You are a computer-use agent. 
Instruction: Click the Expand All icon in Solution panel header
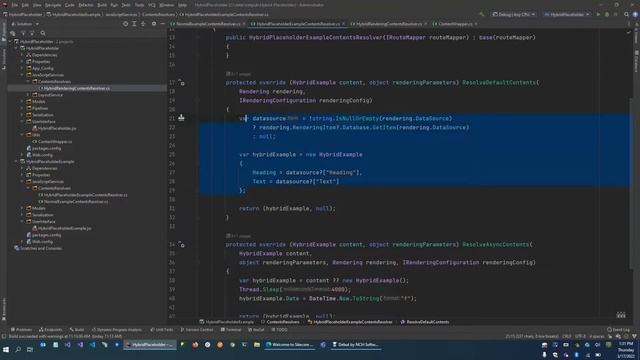click(134, 24)
